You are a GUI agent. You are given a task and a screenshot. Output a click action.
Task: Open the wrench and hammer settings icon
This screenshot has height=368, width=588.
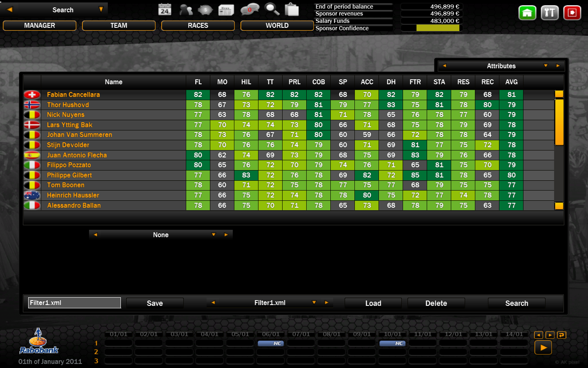point(549,13)
